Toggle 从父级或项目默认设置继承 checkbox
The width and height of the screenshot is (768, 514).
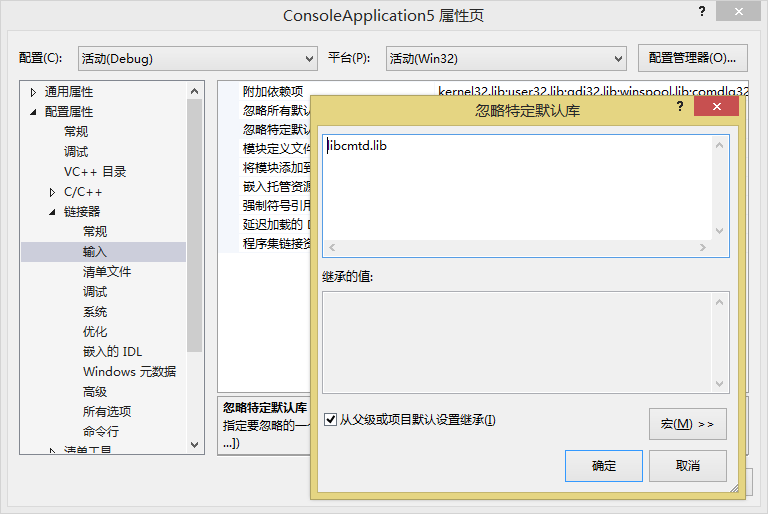tap(331, 420)
